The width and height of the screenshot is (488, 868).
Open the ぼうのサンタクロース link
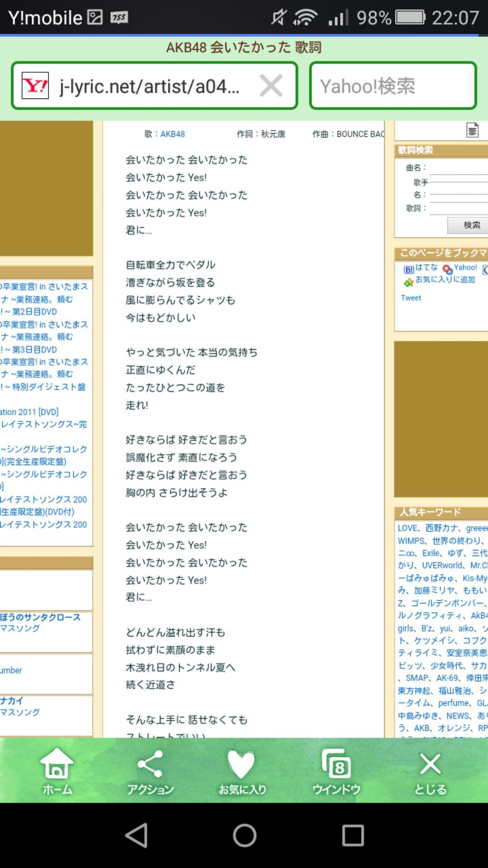40,617
